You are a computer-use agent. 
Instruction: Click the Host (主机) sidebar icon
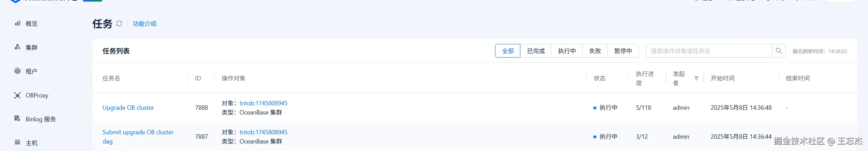pyautogui.click(x=17, y=142)
